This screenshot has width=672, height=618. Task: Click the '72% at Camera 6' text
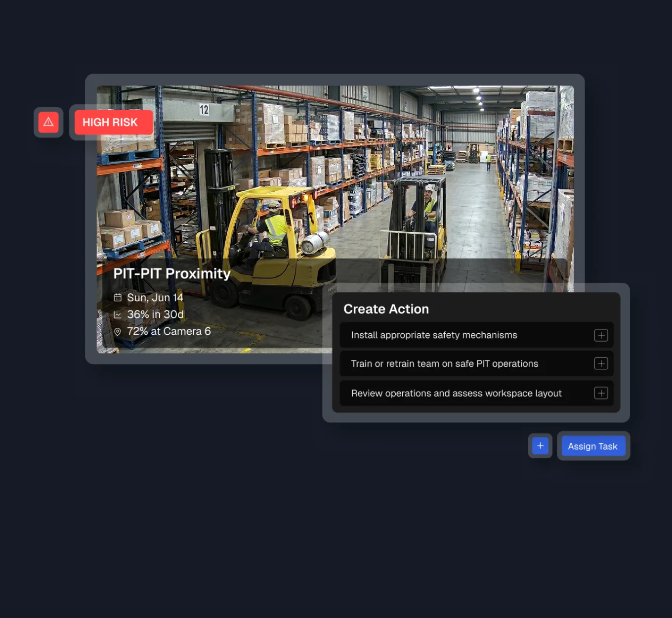(x=169, y=331)
